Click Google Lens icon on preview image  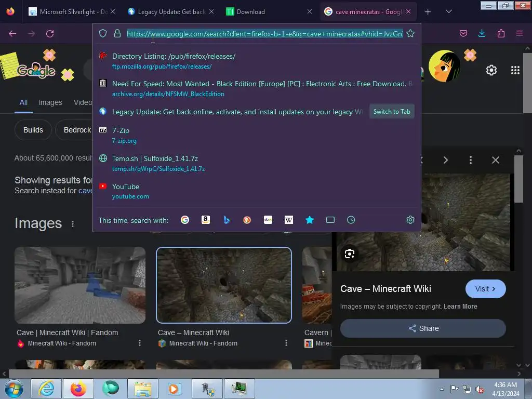(x=350, y=254)
